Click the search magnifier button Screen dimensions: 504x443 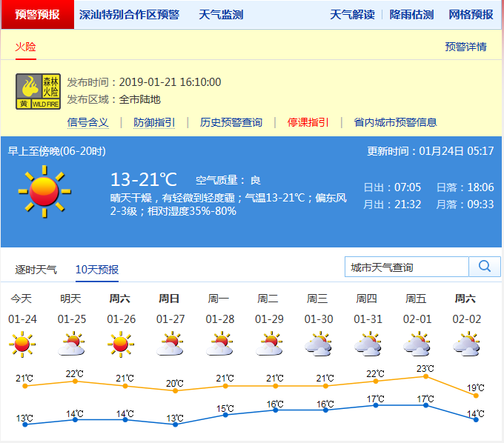(485, 267)
